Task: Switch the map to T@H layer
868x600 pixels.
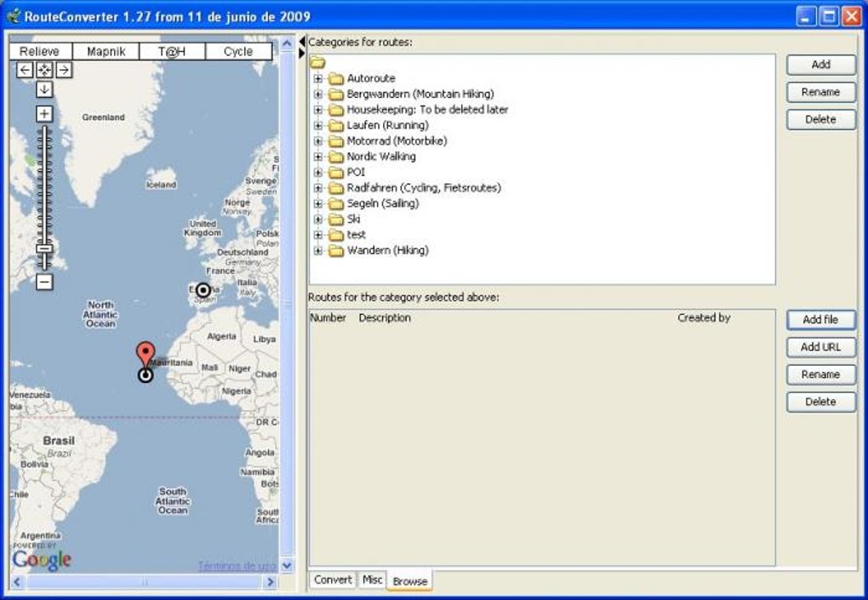Action: pyautogui.click(x=172, y=51)
